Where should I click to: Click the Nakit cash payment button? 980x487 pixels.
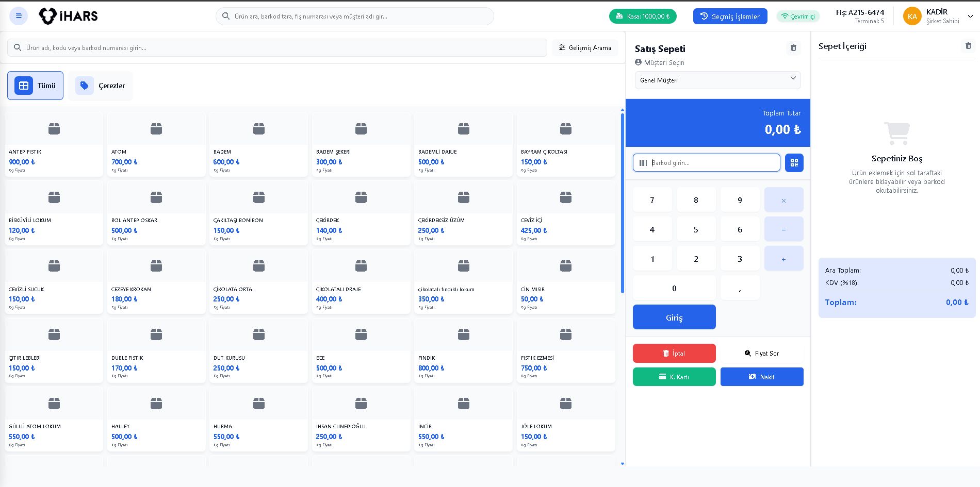tap(761, 377)
